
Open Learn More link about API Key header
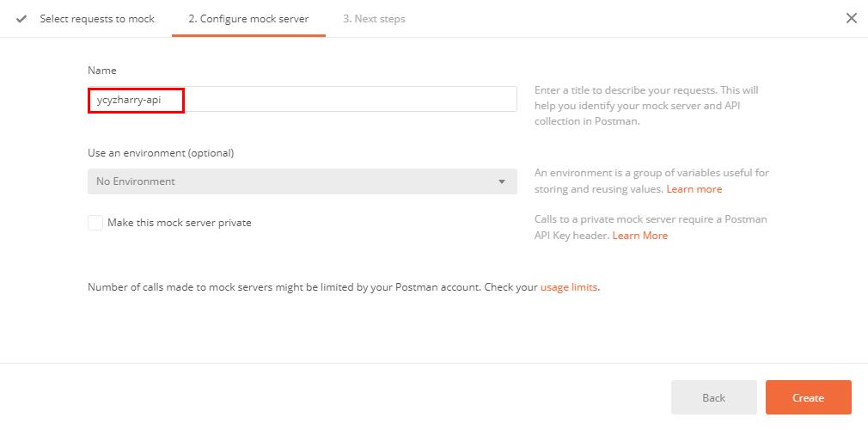click(640, 236)
